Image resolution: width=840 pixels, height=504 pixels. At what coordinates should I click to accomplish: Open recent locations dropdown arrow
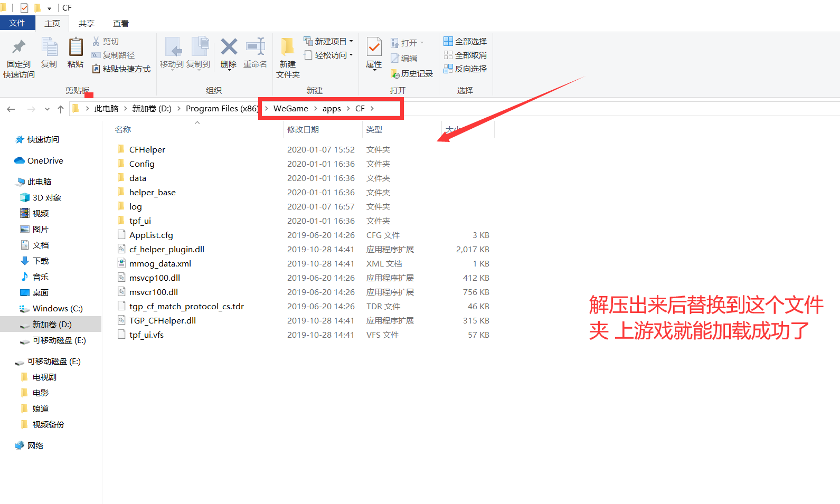point(47,109)
